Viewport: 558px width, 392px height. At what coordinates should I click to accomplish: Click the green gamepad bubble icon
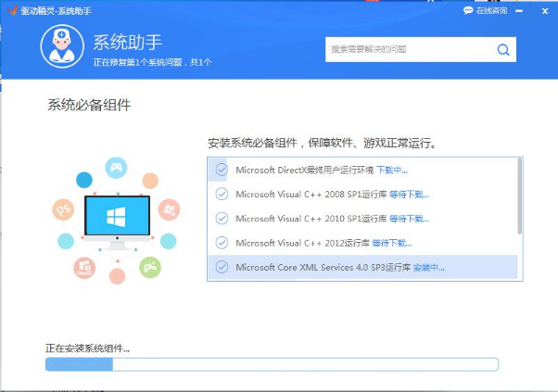[x=150, y=267]
